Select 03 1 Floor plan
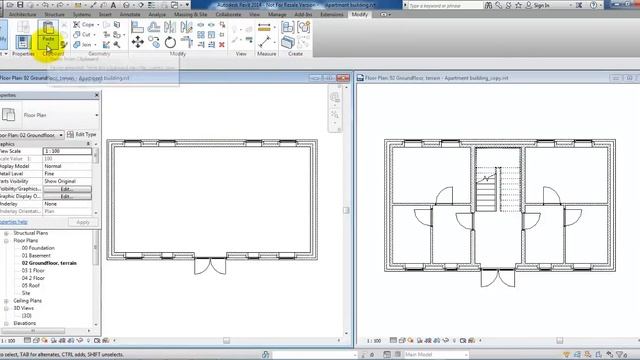The width and height of the screenshot is (640, 360). [x=33, y=271]
